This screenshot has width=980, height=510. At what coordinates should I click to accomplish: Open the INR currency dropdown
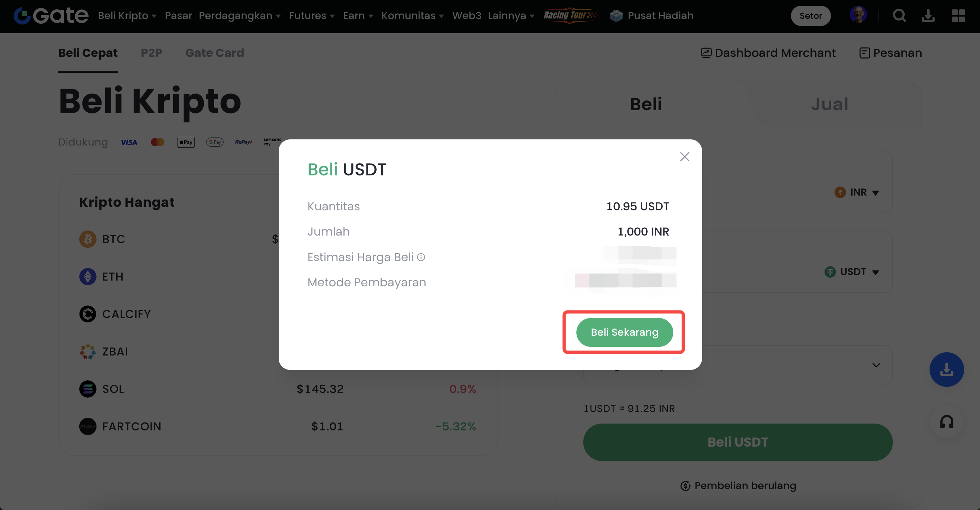(857, 192)
